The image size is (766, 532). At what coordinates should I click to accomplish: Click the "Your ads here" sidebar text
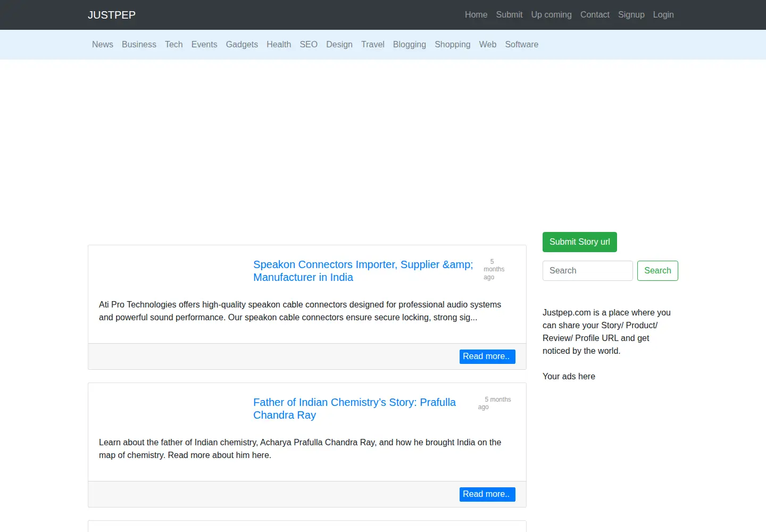569,377
